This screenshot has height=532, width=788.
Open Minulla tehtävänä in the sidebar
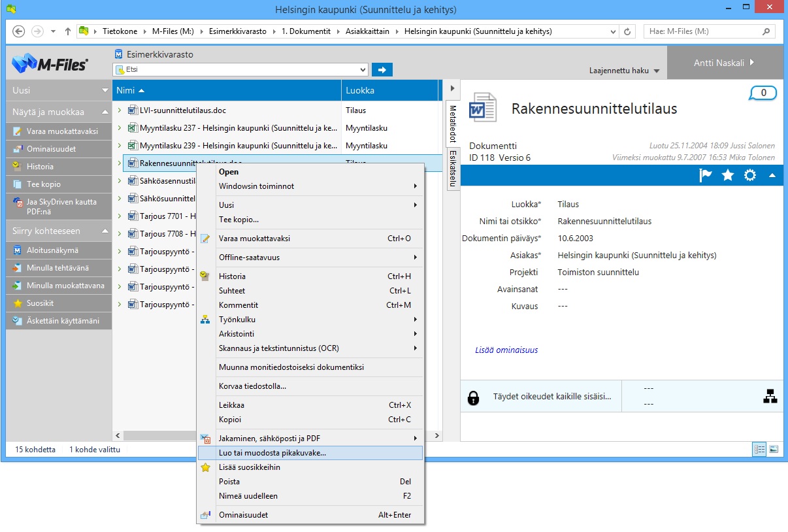(x=59, y=268)
